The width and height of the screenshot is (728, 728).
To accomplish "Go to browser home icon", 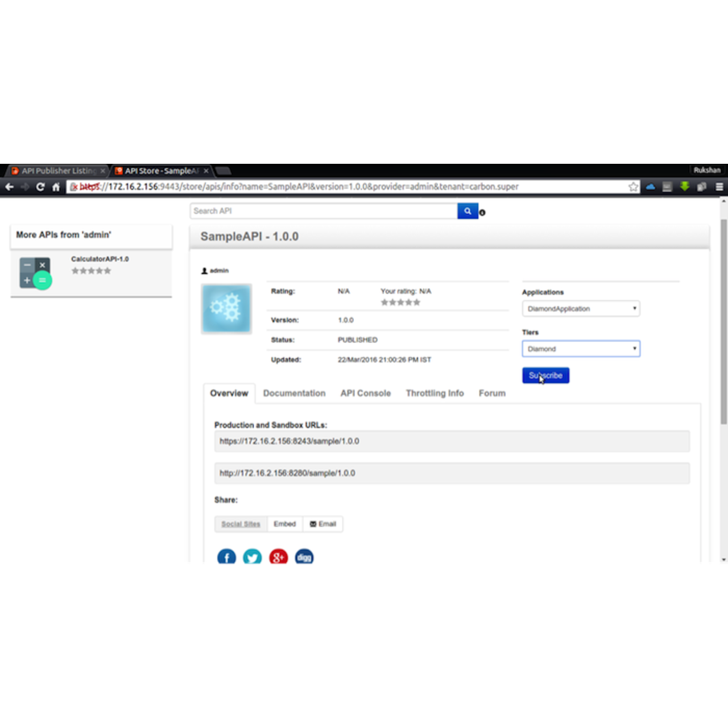I will pos(56,187).
